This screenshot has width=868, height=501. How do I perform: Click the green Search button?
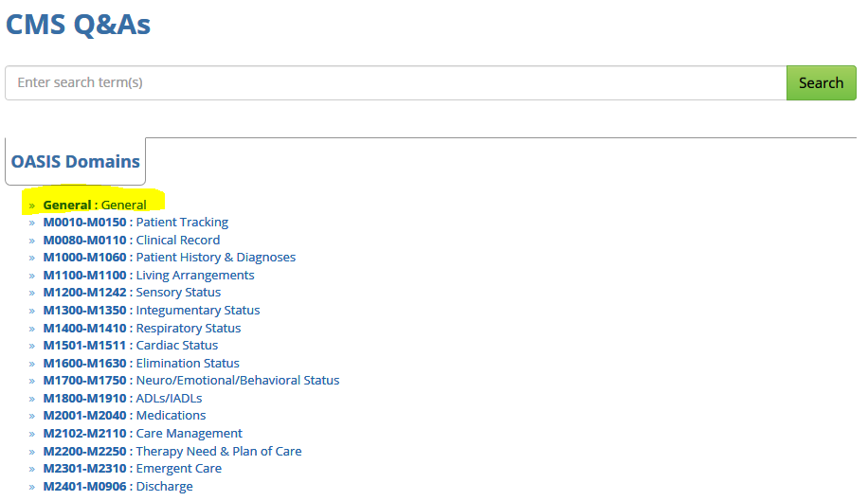[821, 82]
